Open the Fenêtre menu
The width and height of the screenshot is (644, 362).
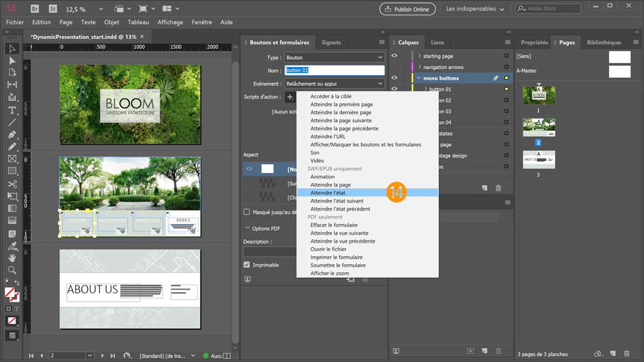click(201, 22)
